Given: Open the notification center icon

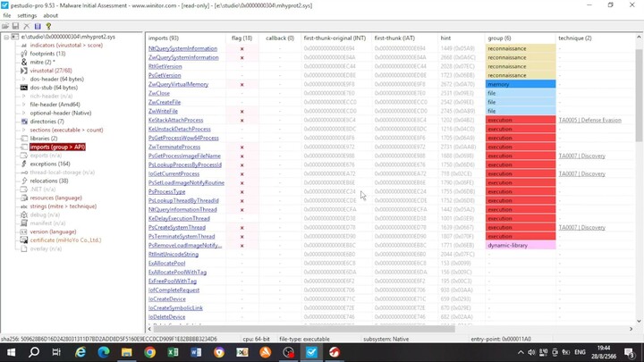Looking at the screenshot, I should click(x=629, y=352).
